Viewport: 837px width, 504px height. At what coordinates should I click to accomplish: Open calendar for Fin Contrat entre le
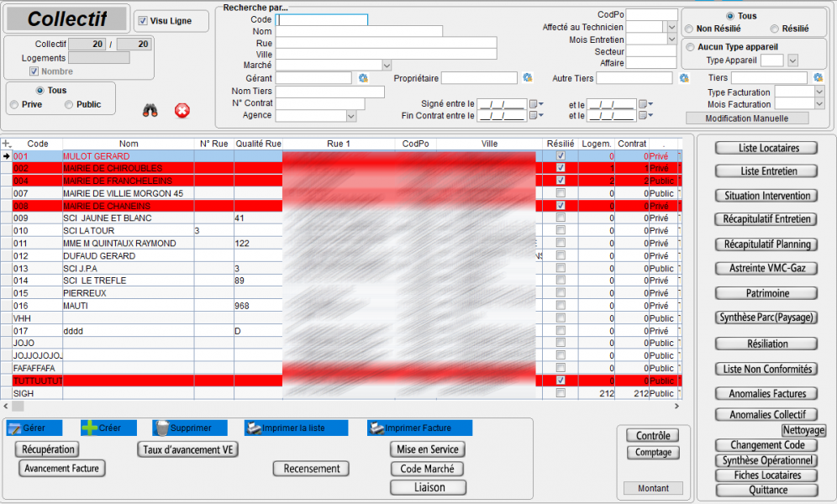pos(536,115)
